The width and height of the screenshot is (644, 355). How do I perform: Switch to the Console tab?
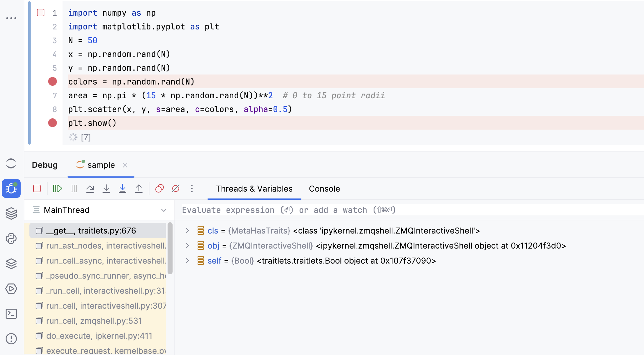(325, 189)
